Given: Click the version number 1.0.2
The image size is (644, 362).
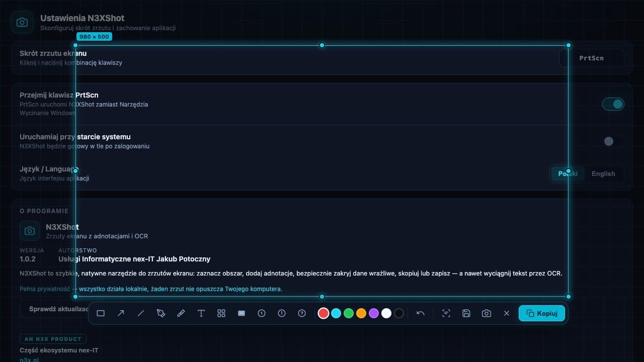Looking at the screenshot, I should (x=28, y=259).
